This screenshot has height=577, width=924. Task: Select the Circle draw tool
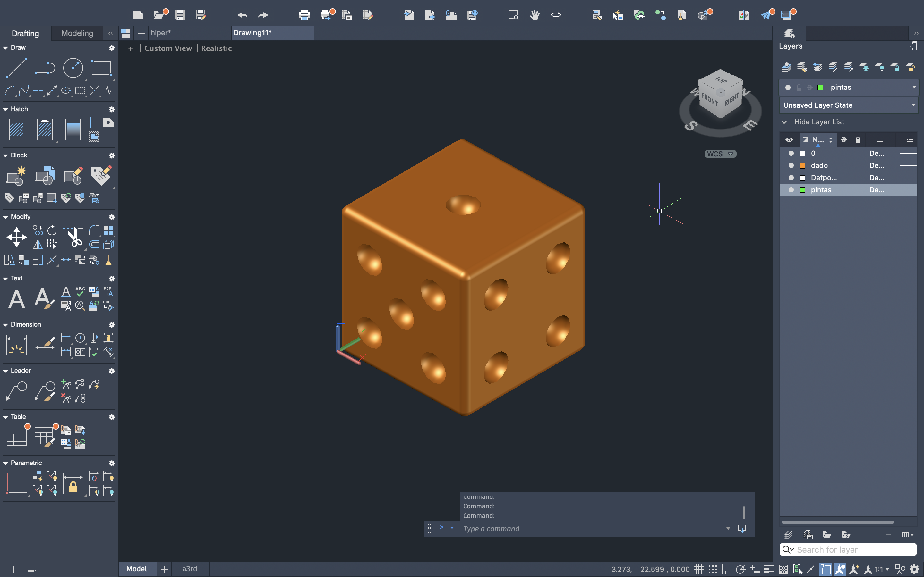tap(73, 68)
